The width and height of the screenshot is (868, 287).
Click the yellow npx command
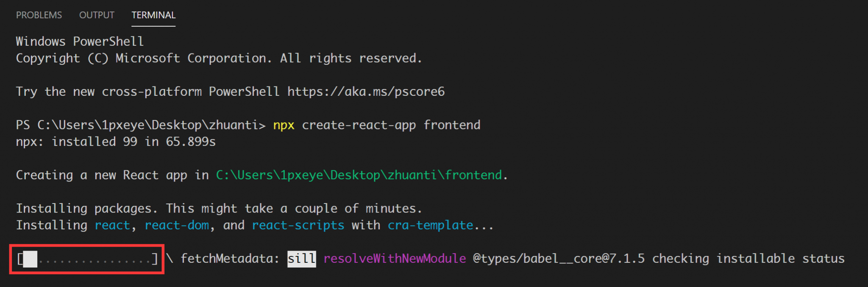click(x=284, y=125)
